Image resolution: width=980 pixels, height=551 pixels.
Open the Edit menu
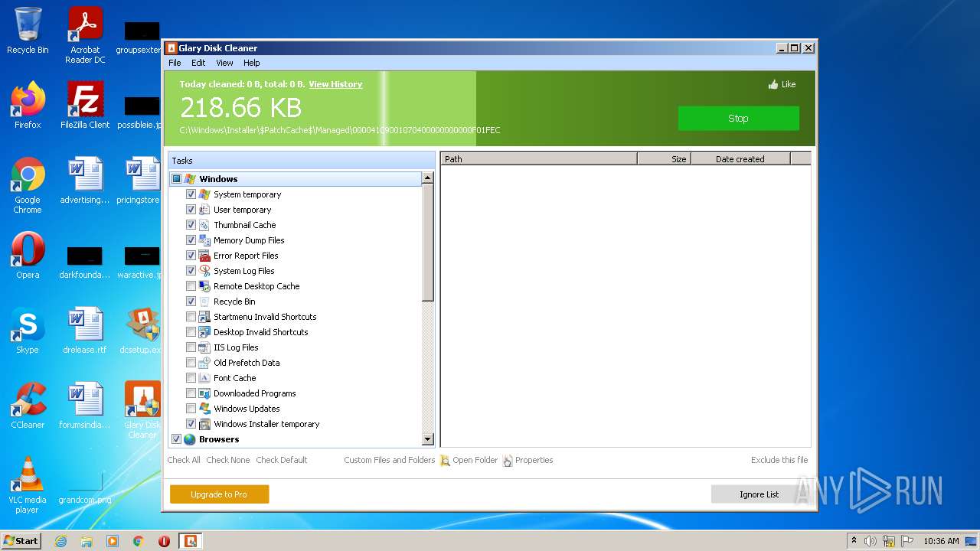tap(198, 63)
